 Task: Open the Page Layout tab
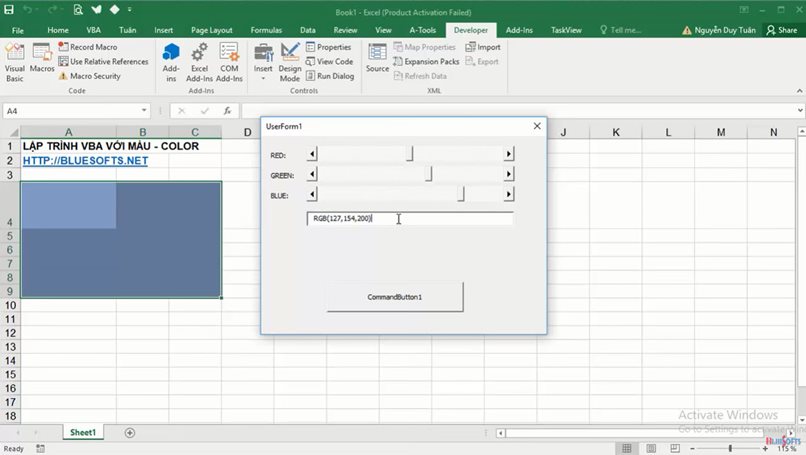pyautogui.click(x=212, y=30)
